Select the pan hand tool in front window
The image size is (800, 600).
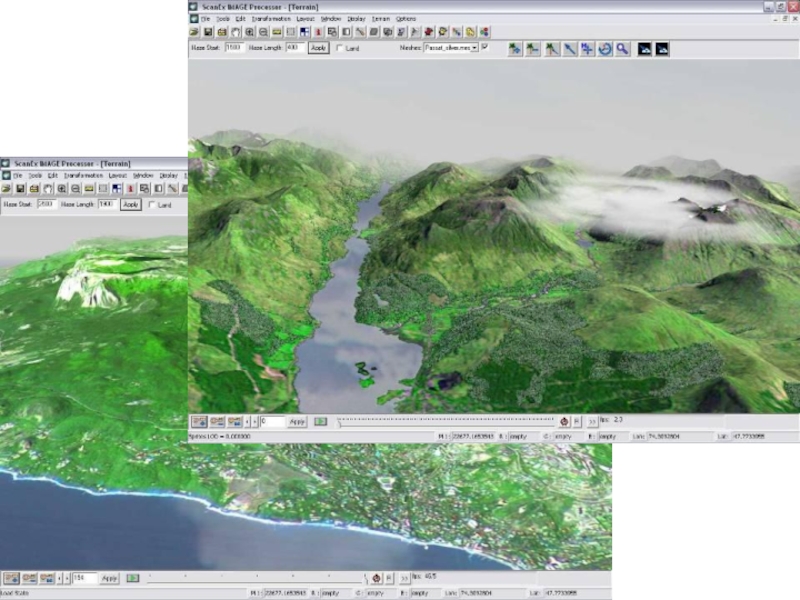235,32
